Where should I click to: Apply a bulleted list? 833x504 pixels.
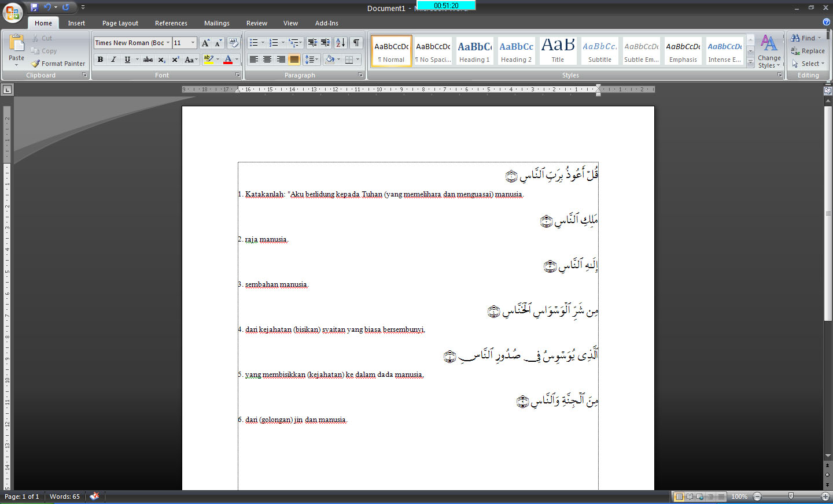coord(252,42)
